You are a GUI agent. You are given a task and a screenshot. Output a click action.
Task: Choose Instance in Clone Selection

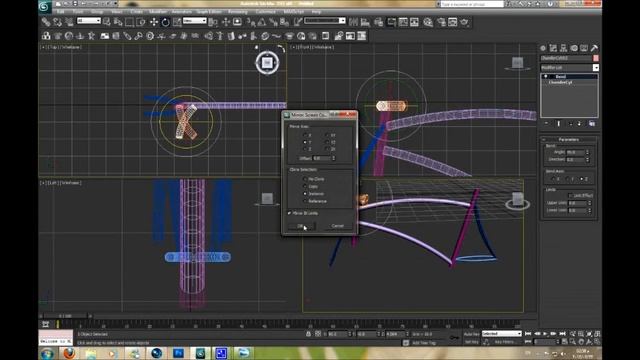pyautogui.click(x=305, y=193)
